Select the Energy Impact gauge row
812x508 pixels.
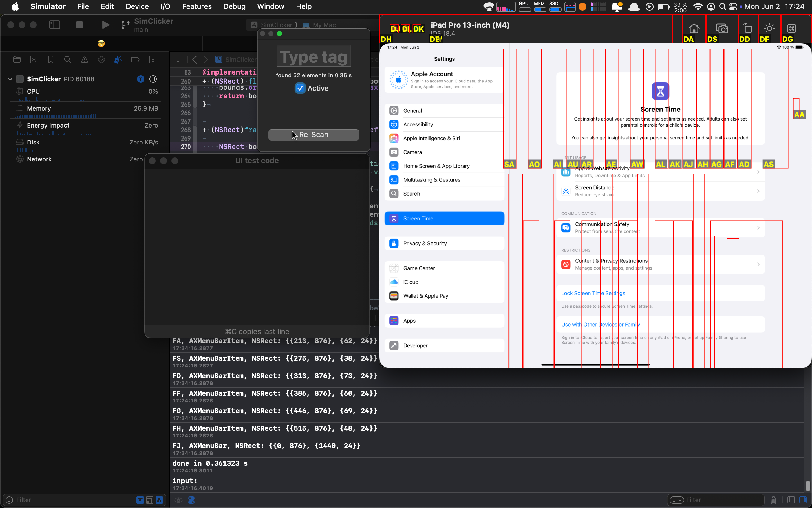pos(85,127)
